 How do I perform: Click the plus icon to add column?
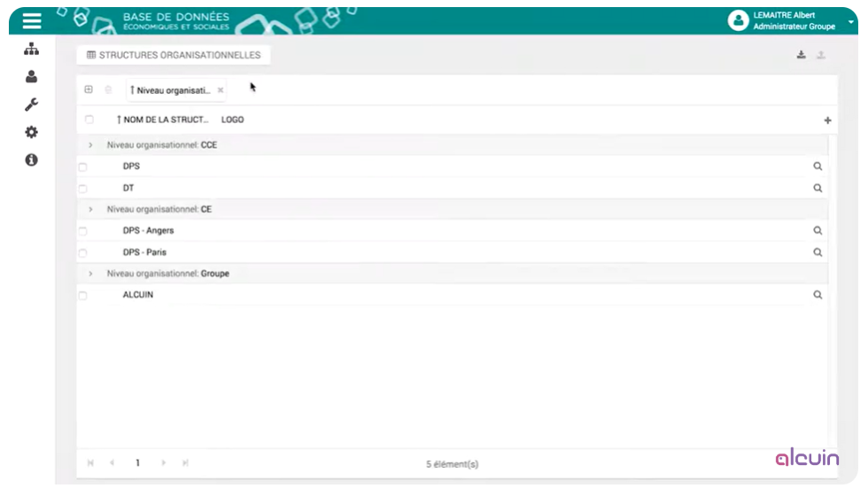(x=827, y=120)
